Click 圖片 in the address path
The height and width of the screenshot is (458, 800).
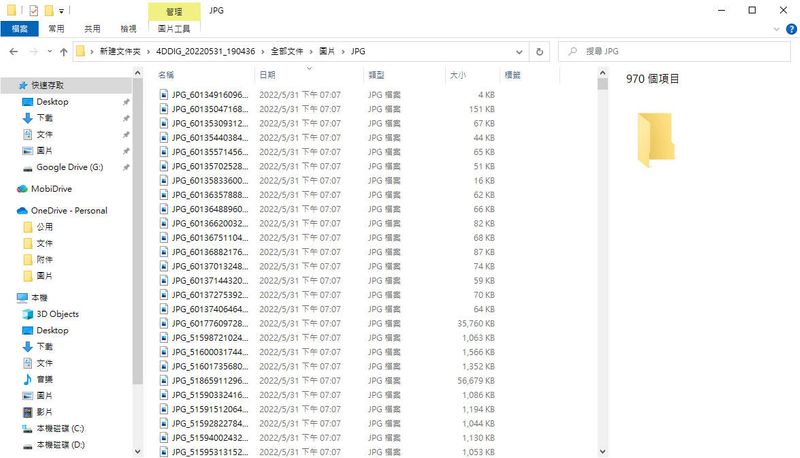click(x=327, y=52)
